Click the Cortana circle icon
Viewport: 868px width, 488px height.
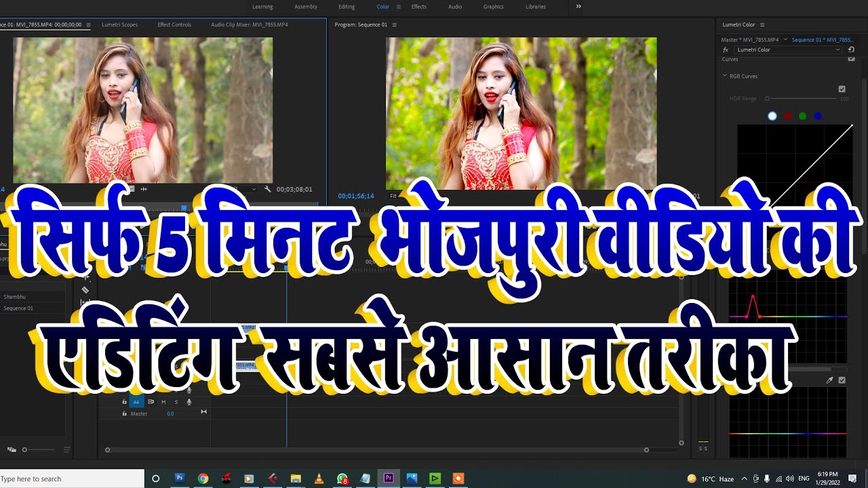point(155,479)
